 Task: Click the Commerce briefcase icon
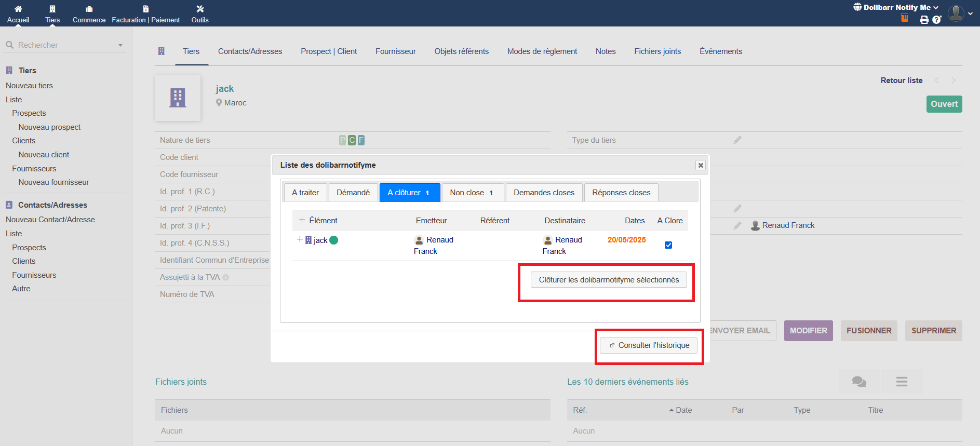pyautogui.click(x=89, y=9)
